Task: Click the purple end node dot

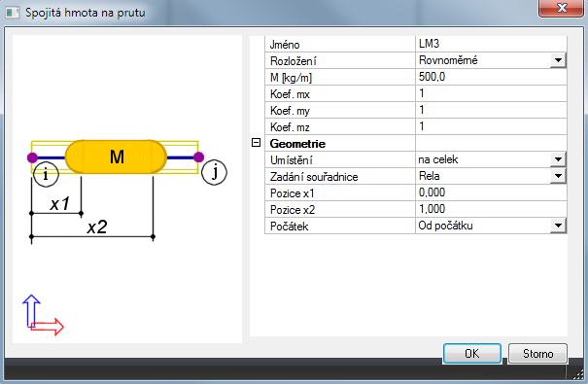Action: click(198, 157)
